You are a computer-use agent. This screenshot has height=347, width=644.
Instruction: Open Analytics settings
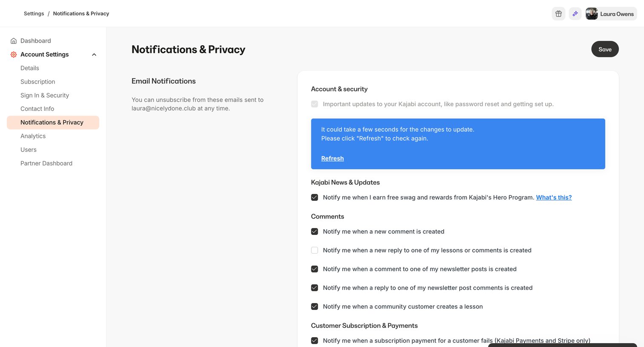(x=33, y=136)
